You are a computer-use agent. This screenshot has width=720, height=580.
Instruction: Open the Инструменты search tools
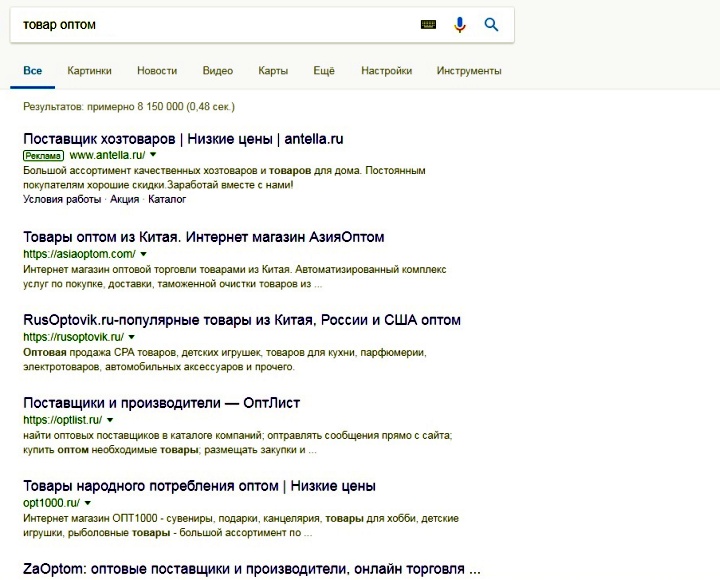click(469, 71)
